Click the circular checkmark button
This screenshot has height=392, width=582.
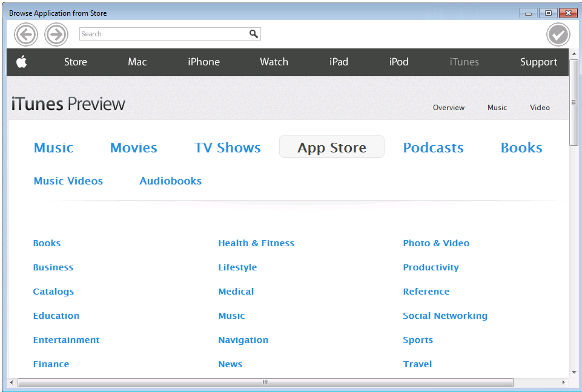558,34
